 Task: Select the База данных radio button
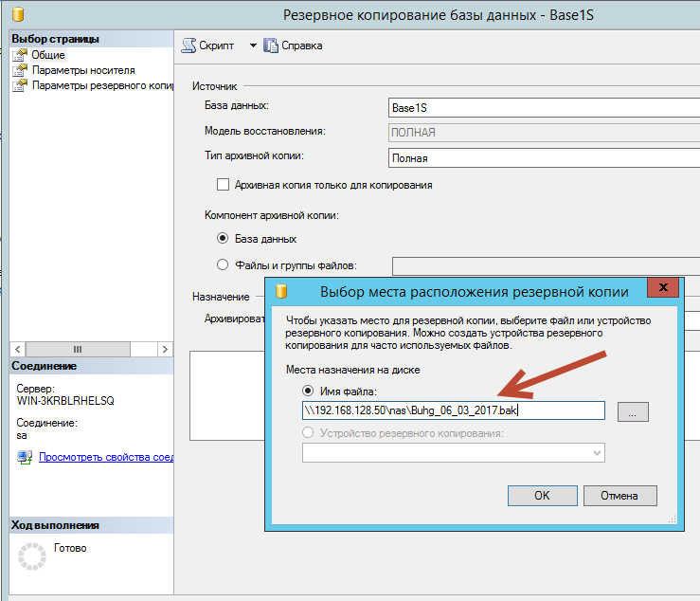click(x=224, y=239)
